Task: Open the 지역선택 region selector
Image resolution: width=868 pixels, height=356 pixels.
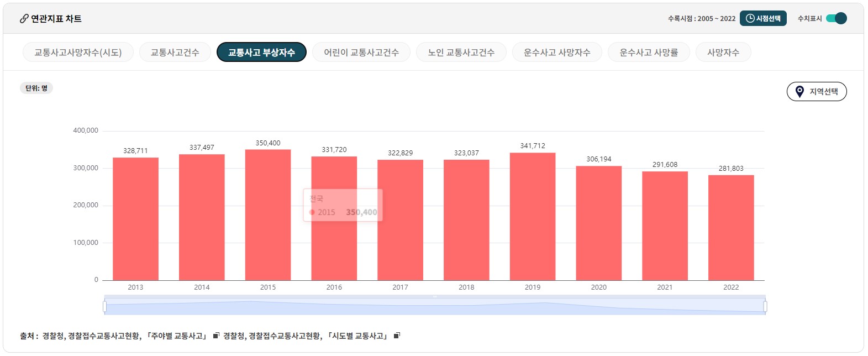Action: [817, 91]
